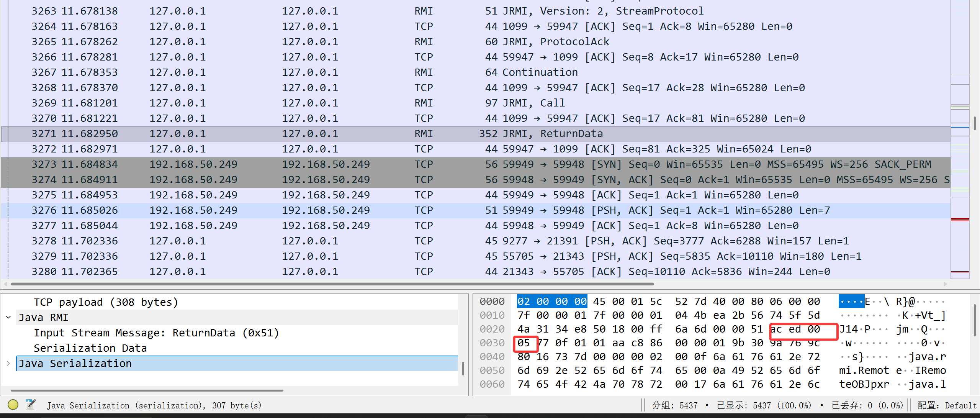This screenshot has height=418, width=980.
Task: Collapse the Java RMI tree node
Action: [8, 317]
